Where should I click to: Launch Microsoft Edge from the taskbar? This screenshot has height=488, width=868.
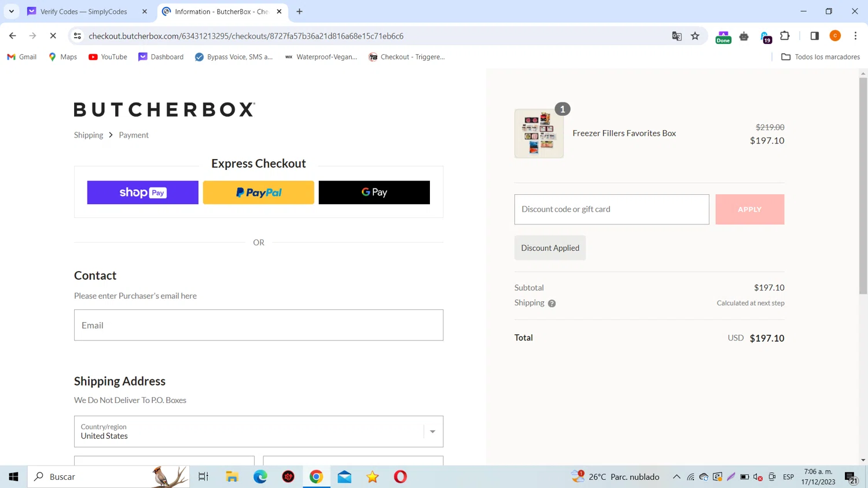[x=260, y=476]
